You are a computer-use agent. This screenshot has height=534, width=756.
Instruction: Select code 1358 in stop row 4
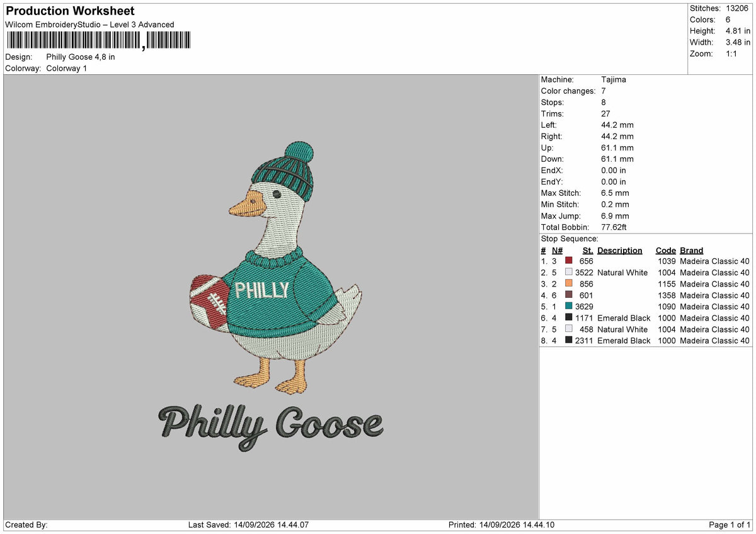[x=667, y=295]
